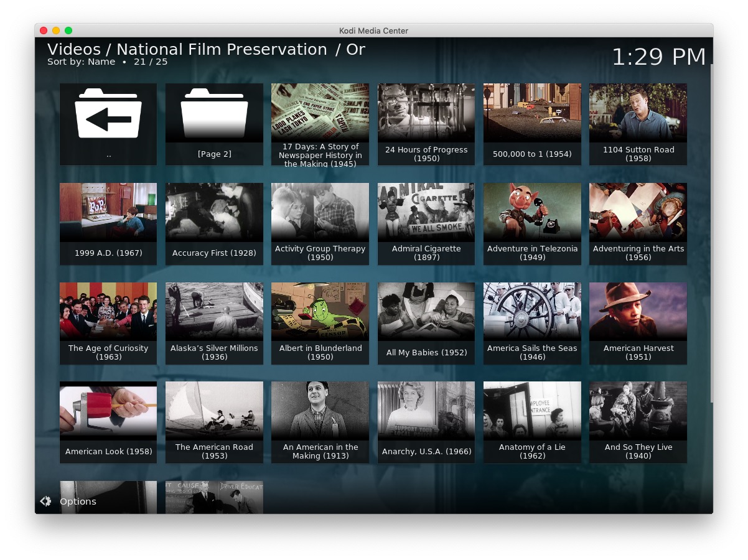Screen dimensions: 748x560
Task: Click the back-arrow parent folder icon
Action: [108, 113]
